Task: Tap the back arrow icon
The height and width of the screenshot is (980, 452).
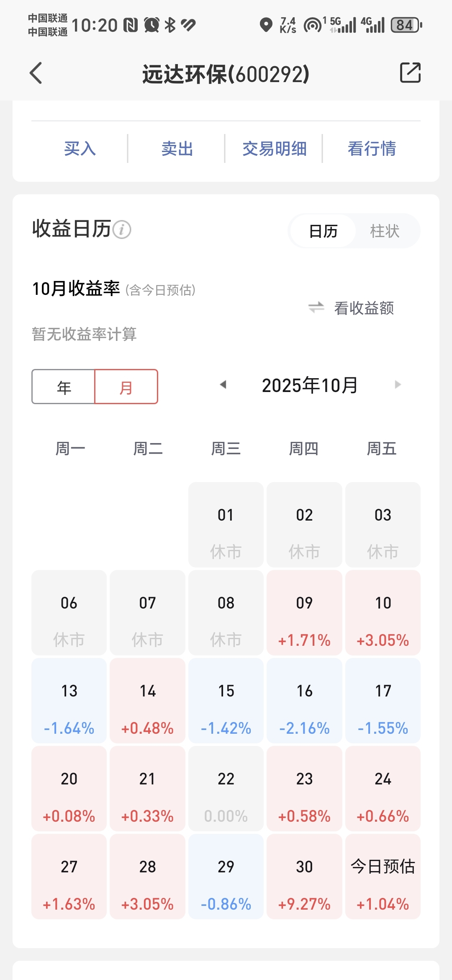Action: [36, 73]
